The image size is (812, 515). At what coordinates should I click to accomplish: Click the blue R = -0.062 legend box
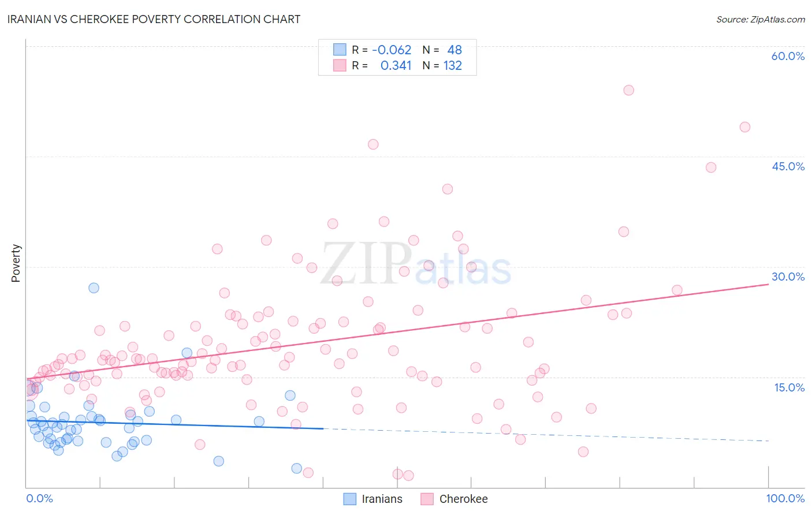point(340,50)
